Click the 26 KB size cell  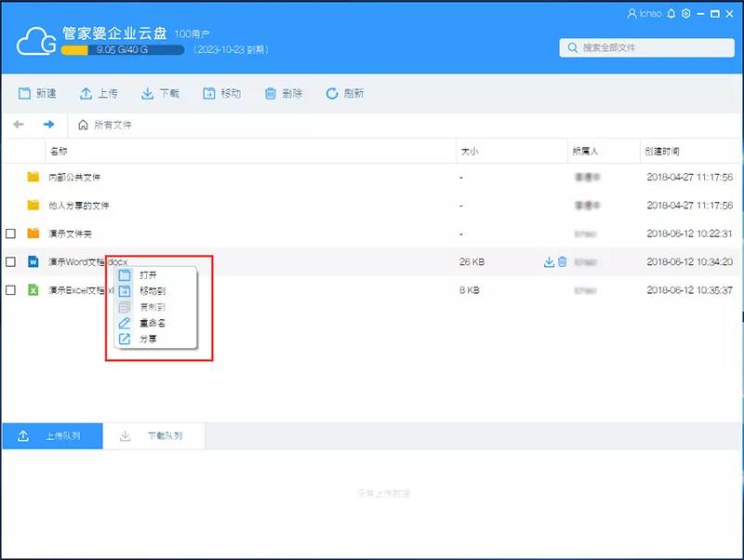(x=472, y=262)
